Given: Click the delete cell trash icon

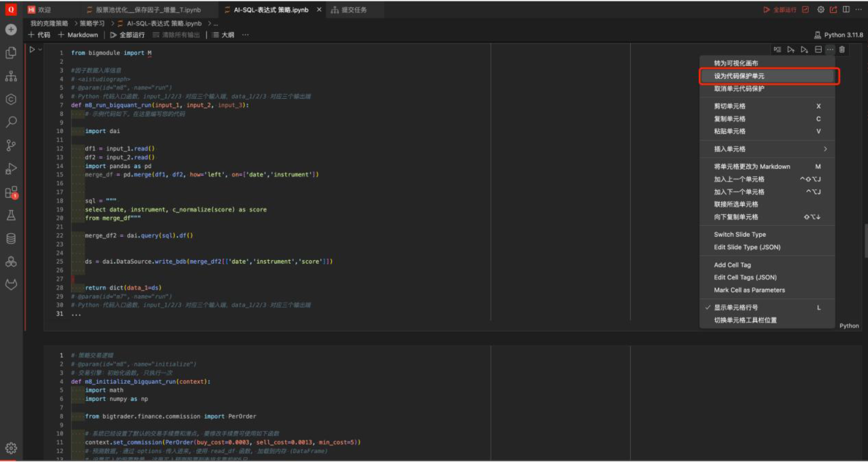Looking at the screenshot, I should (x=842, y=49).
